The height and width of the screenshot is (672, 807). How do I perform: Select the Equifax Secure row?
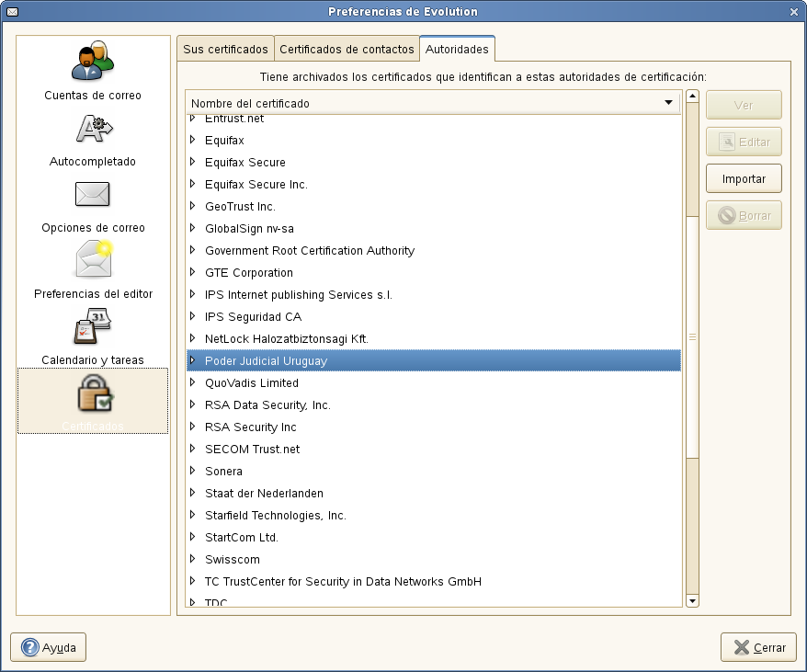[433, 162]
